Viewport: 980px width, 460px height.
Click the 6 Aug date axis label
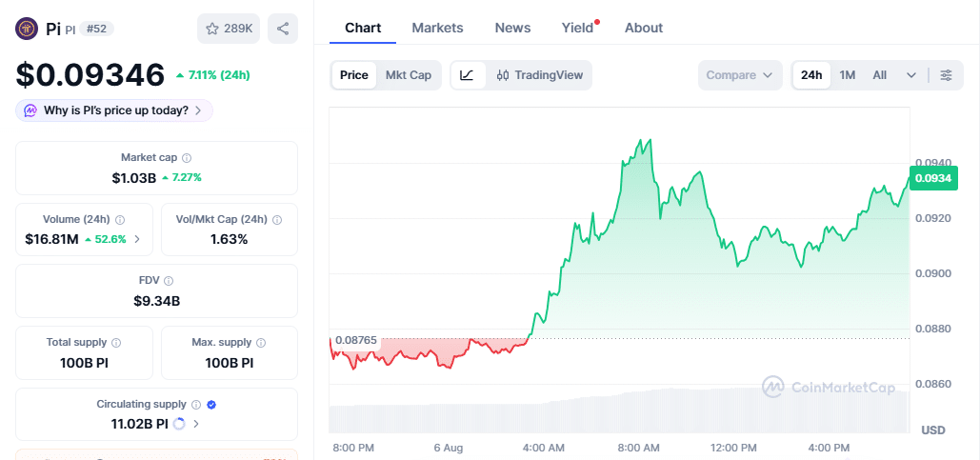tap(449, 449)
